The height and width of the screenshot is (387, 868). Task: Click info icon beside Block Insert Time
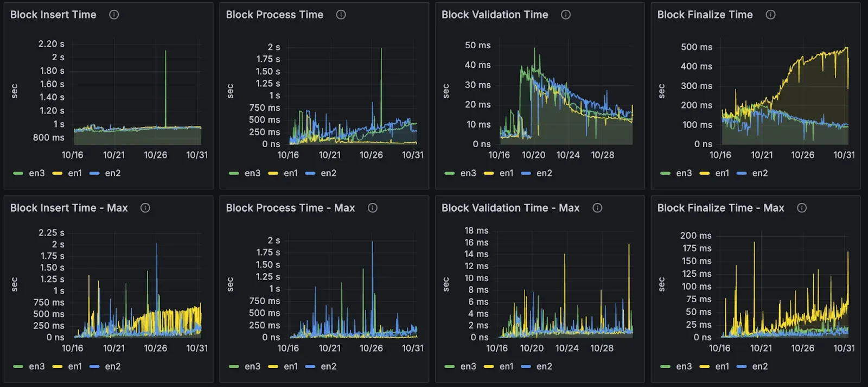(x=114, y=15)
